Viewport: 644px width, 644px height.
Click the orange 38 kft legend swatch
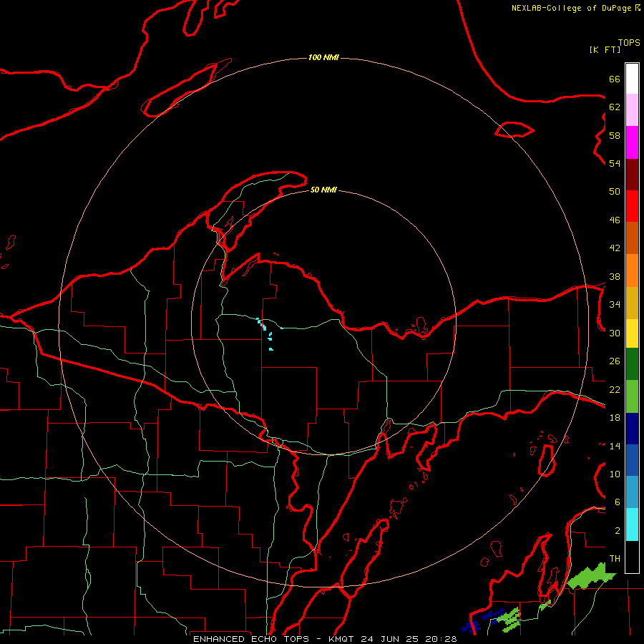click(632, 270)
